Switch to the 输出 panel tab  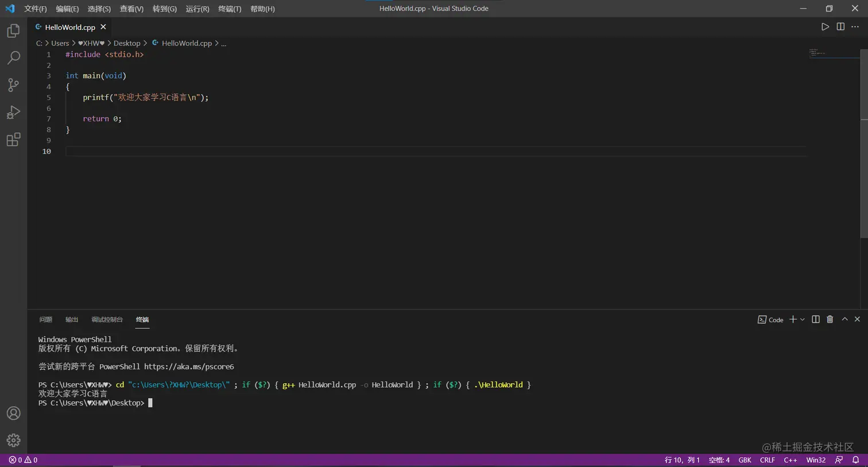72,320
